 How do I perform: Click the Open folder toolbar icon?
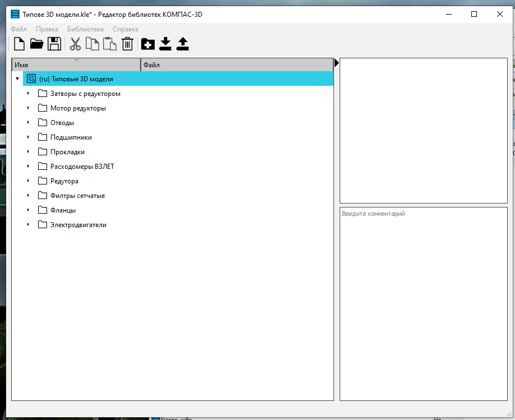[x=36, y=44]
